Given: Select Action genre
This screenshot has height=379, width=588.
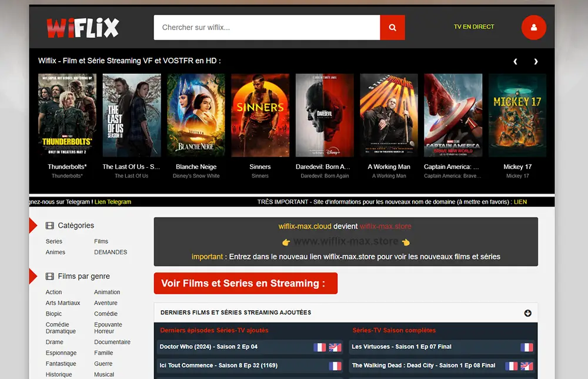Looking at the screenshot, I should [54, 292].
